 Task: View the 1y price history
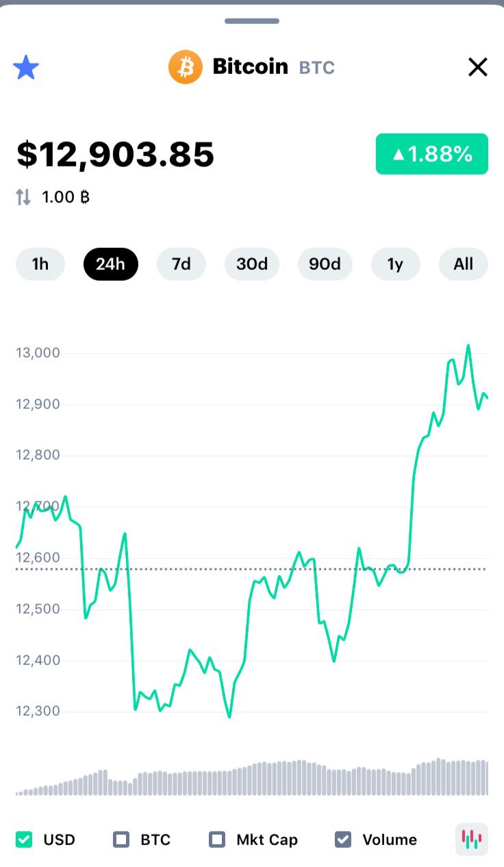(395, 264)
